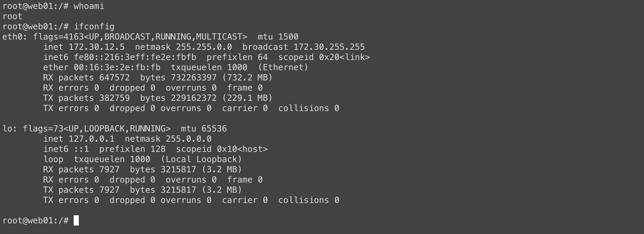
Task: Click the broadcast address 172.30.255.255
Action: (329, 47)
